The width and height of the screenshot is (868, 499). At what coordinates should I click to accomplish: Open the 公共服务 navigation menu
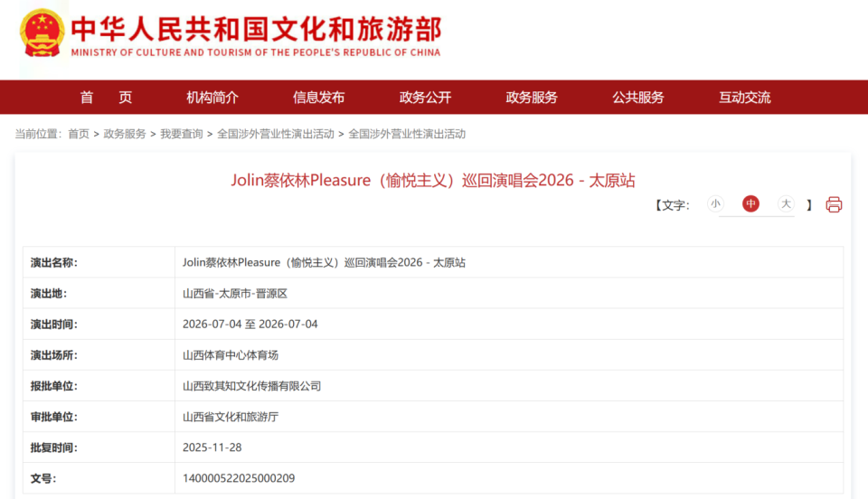637,98
